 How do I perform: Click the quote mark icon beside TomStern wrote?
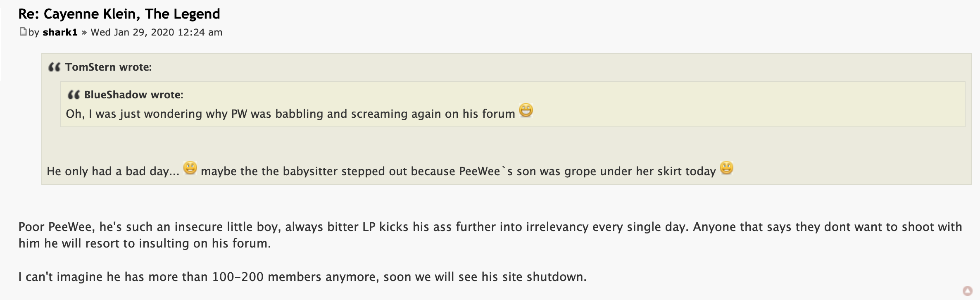[54, 67]
